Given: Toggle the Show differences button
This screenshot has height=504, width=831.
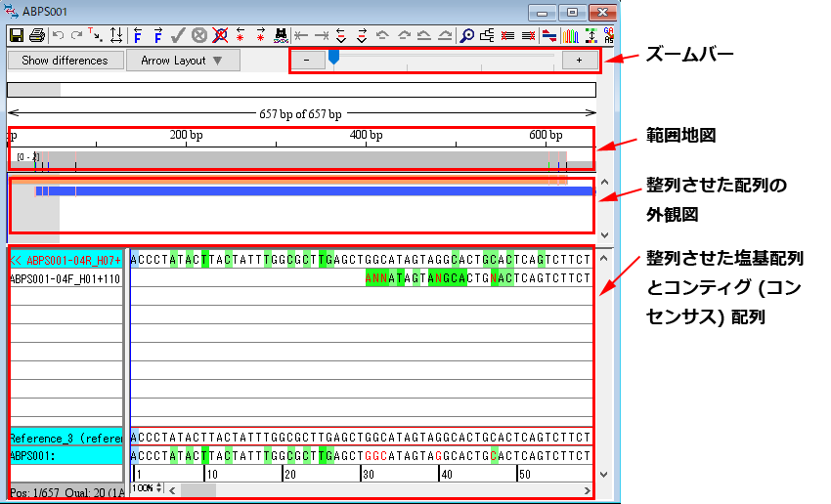Looking at the screenshot, I should click(x=65, y=61).
